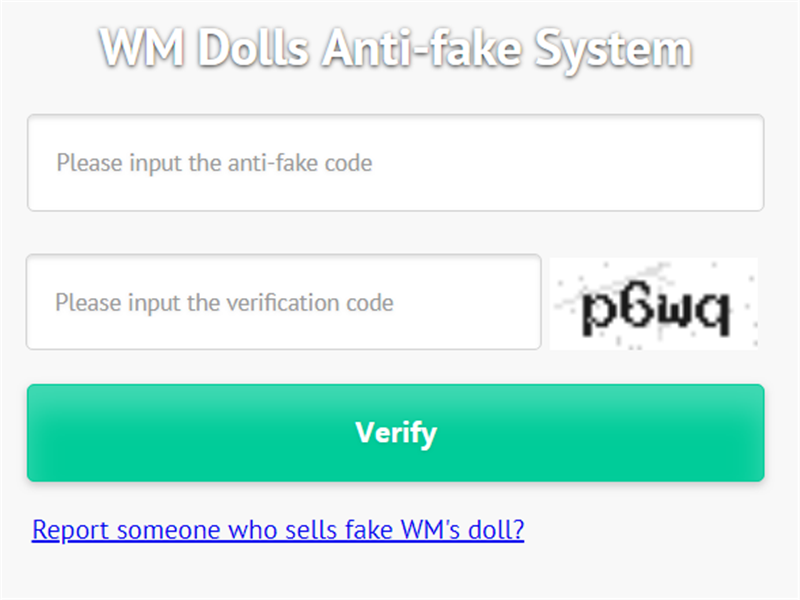Place cursor in the top code field
Screen dimensions: 800x600
click(395, 163)
